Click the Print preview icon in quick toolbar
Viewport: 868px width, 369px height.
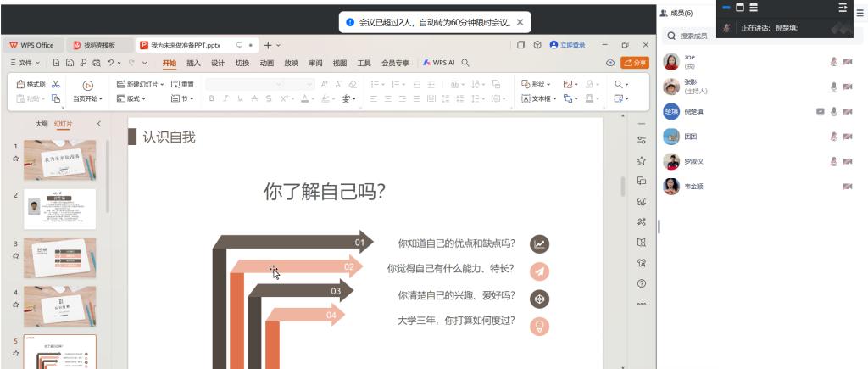coord(97,63)
